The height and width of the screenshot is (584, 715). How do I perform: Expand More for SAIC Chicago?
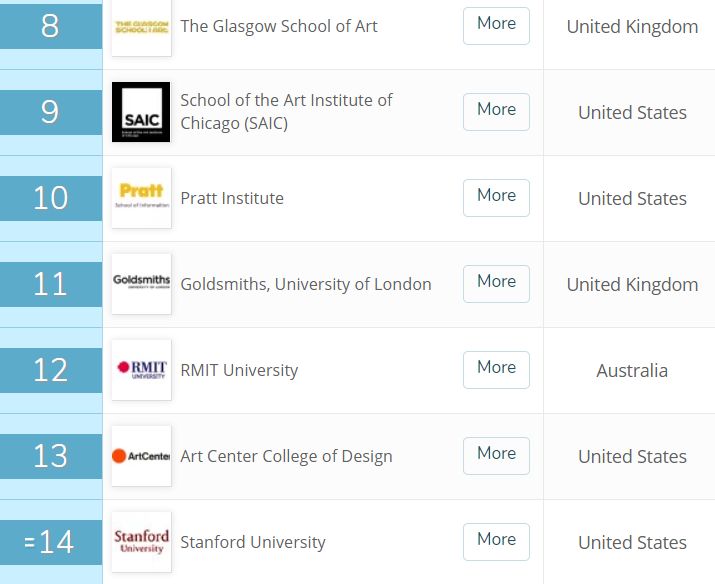496,112
